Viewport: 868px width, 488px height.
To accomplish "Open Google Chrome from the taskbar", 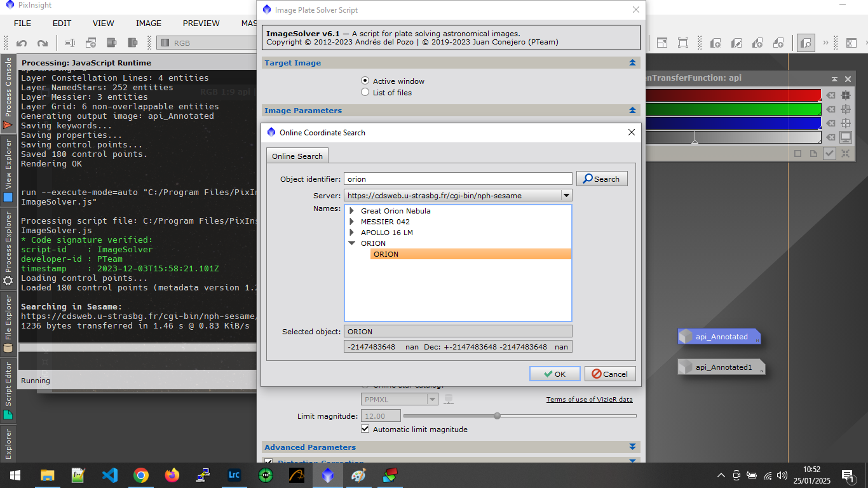I will [x=141, y=475].
